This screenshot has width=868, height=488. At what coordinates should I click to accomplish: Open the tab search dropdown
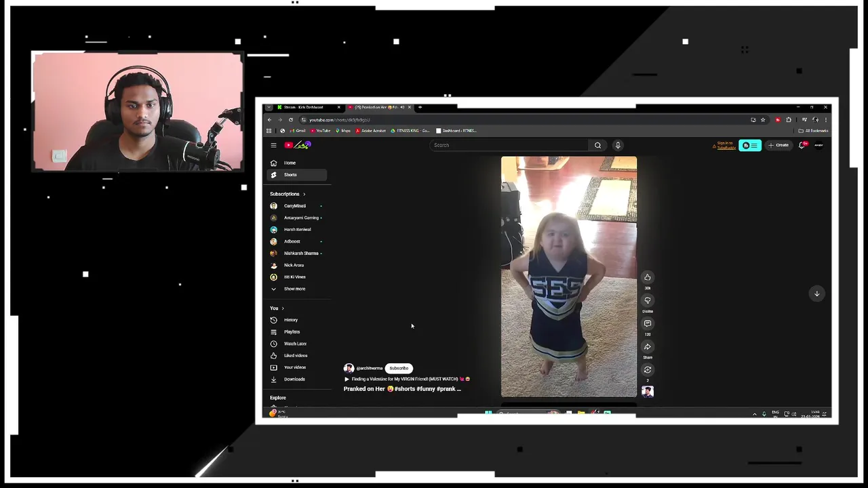coord(269,107)
